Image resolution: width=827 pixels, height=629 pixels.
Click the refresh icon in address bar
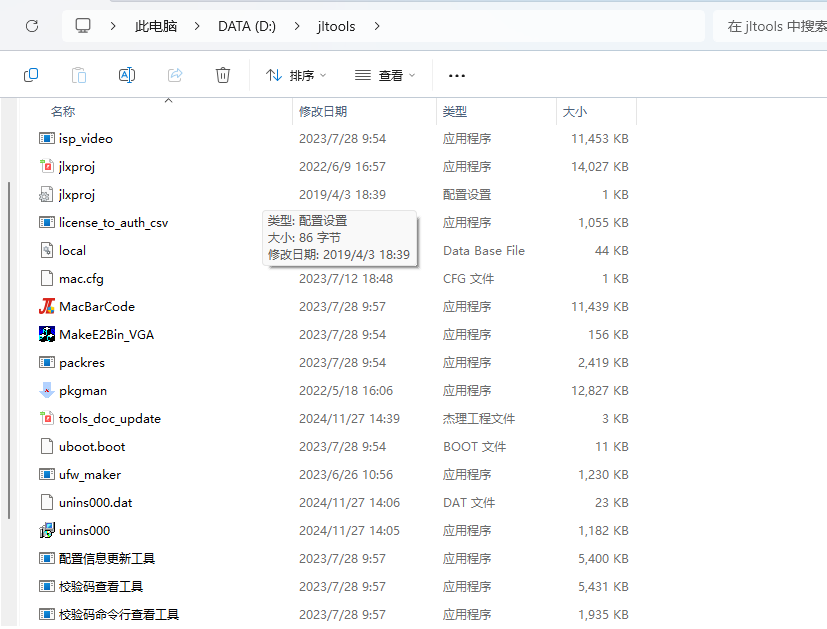pos(32,26)
